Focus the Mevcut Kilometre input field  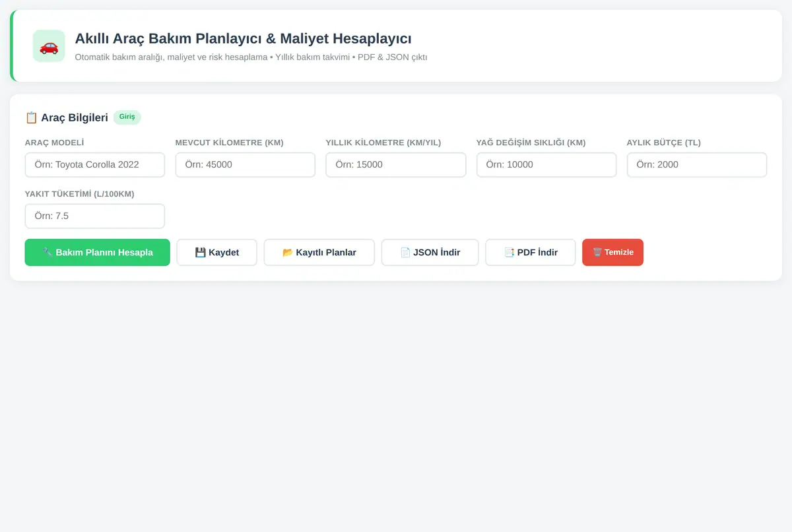(246, 165)
